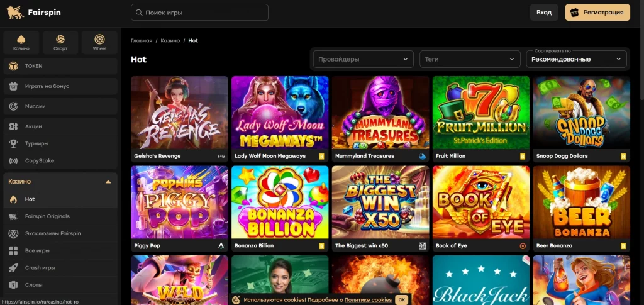Click the Fairspin Originals icon
The image size is (644, 305).
(x=14, y=217)
